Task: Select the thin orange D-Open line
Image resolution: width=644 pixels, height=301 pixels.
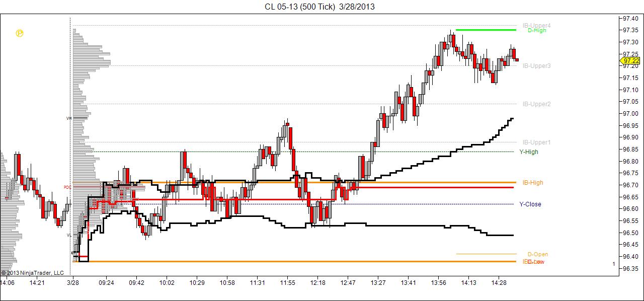Action: pos(486,254)
